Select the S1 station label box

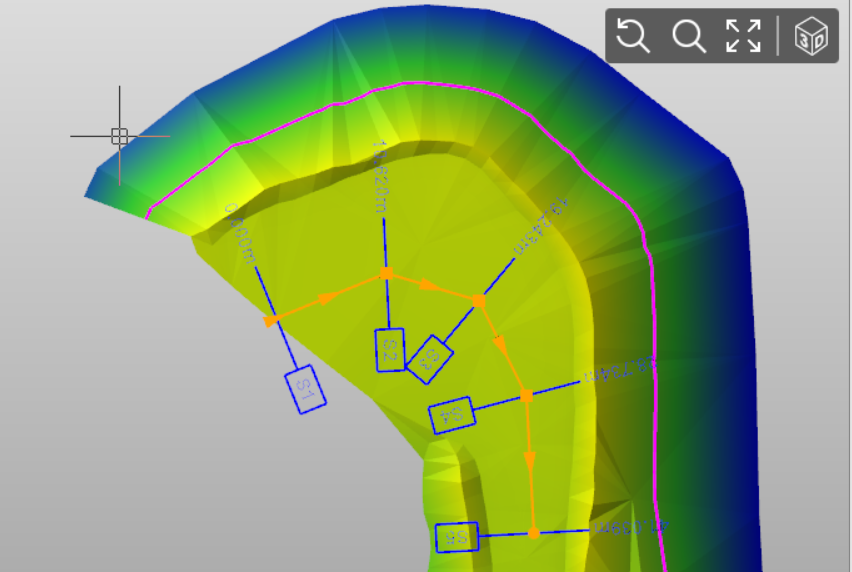307,388
